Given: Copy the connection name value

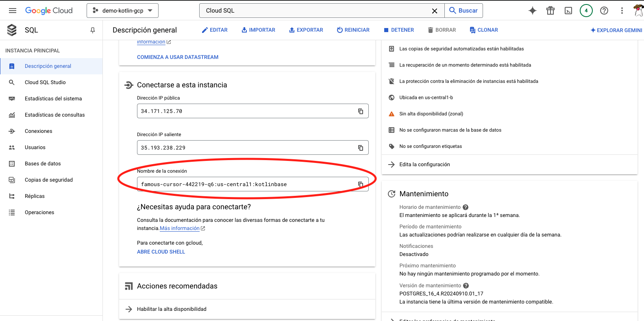Looking at the screenshot, I should click(x=360, y=184).
